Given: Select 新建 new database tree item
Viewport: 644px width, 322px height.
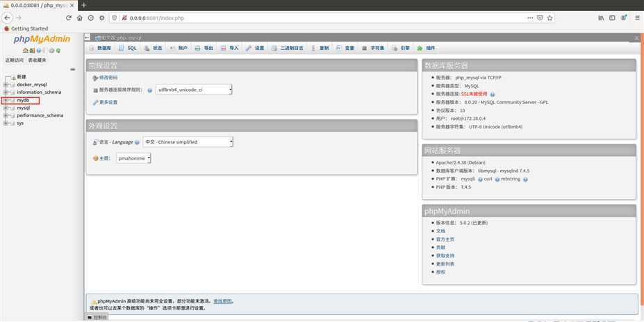Looking at the screenshot, I should [x=22, y=77].
